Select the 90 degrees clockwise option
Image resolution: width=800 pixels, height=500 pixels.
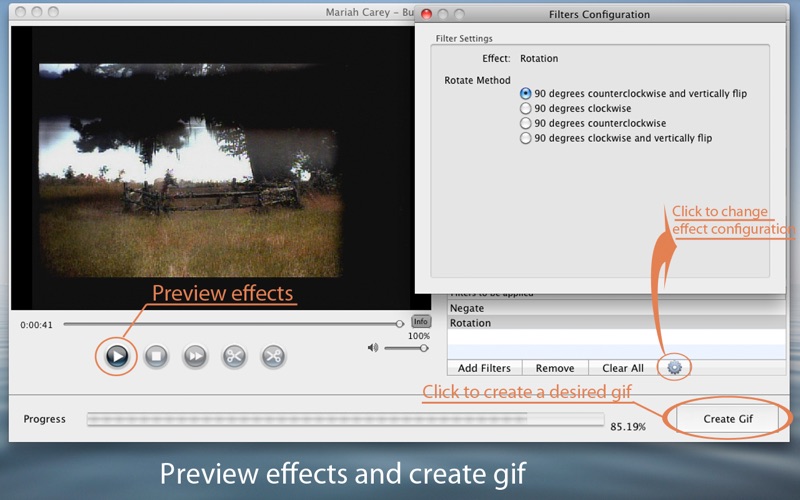coord(526,109)
